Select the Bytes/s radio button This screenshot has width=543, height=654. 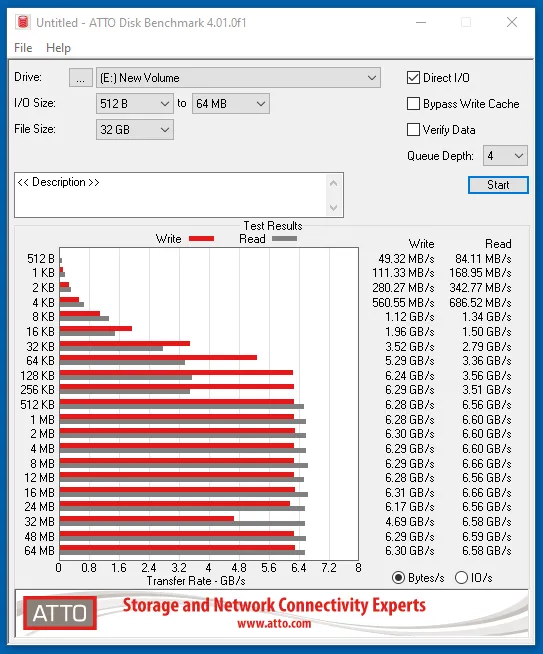point(399,578)
